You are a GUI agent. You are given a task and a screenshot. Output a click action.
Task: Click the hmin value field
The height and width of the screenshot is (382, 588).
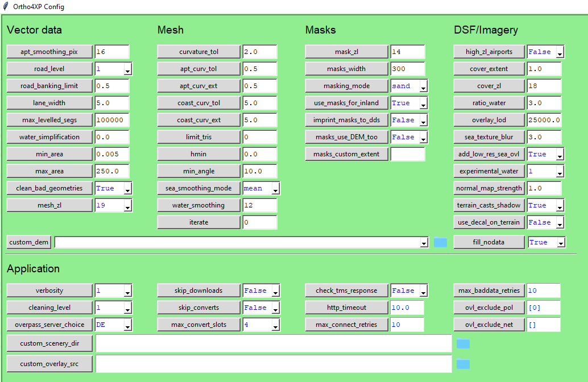point(259,154)
